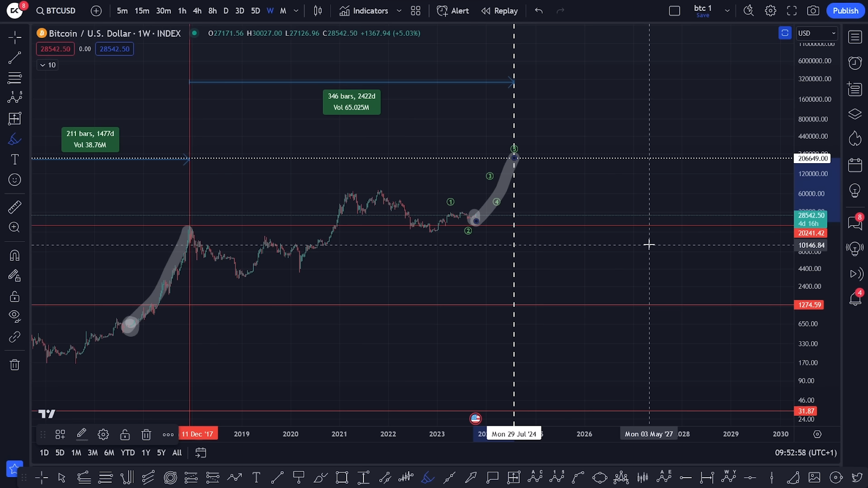The image size is (868, 488).
Task: Start bar Replay mode
Action: tap(500, 11)
